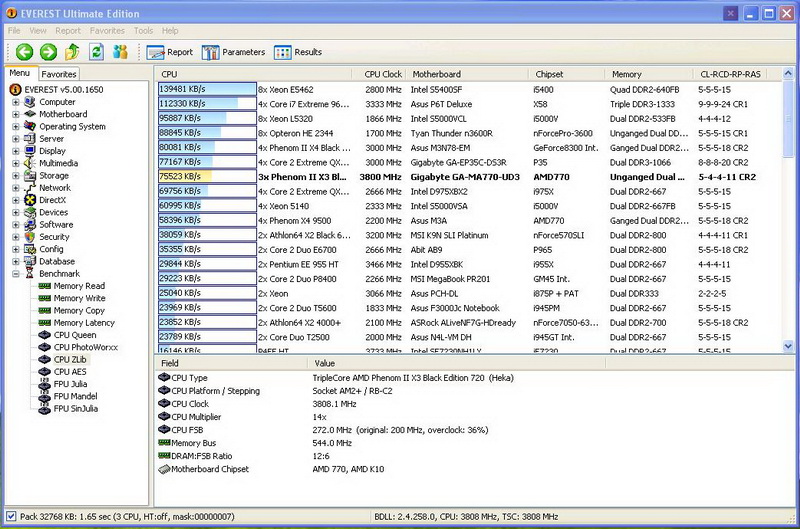Open the Help menu
800x529 pixels.
[170, 31]
